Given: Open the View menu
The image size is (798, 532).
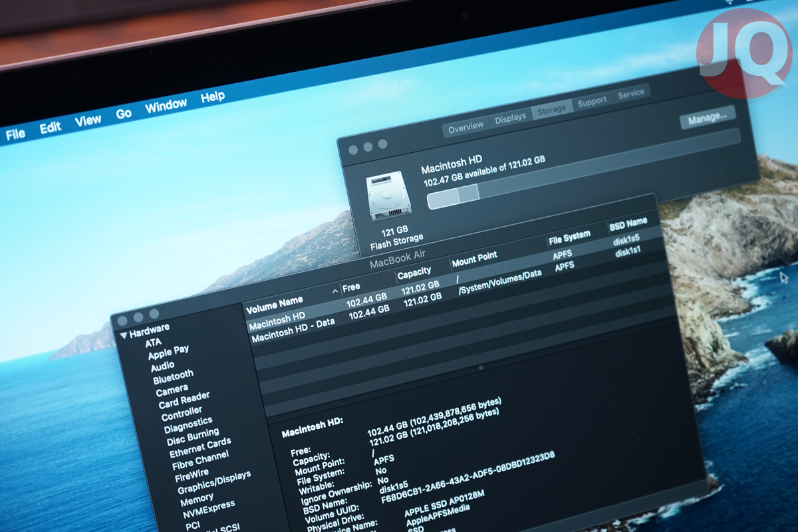Looking at the screenshot, I should pyautogui.click(x=88, y=120).
